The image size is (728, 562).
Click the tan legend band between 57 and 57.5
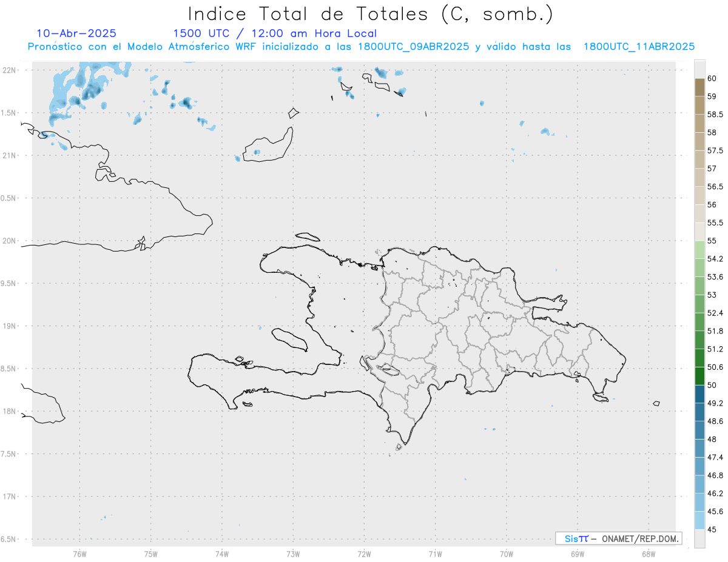(699, 159)
